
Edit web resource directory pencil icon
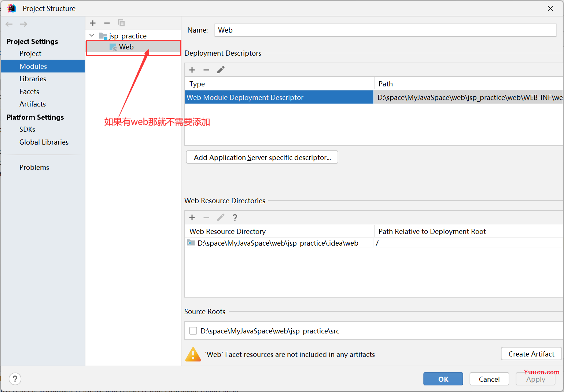221,217
